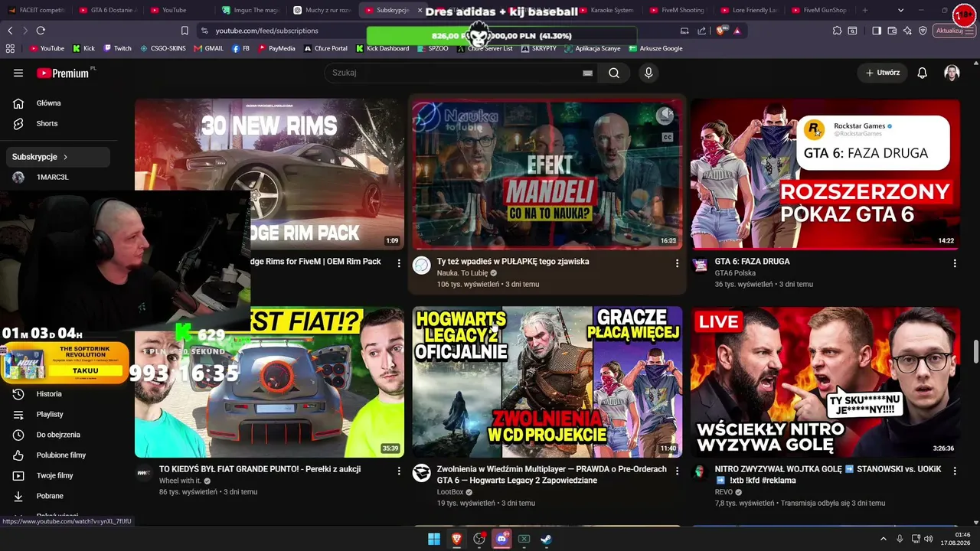
Task: Bookmark this page with the bookmark icon
Action: [x=185, y=31]
